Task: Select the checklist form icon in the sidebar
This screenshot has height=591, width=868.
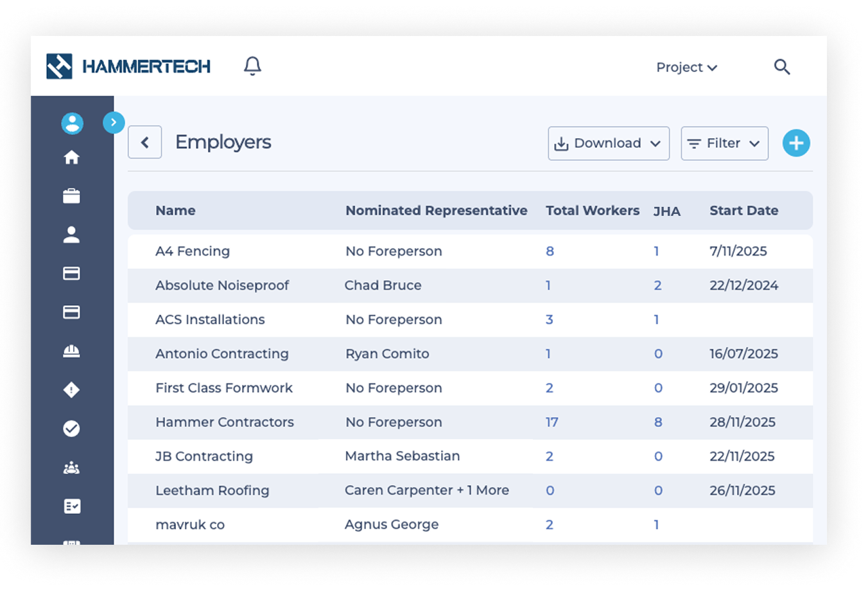Action: tap(72, 506)
